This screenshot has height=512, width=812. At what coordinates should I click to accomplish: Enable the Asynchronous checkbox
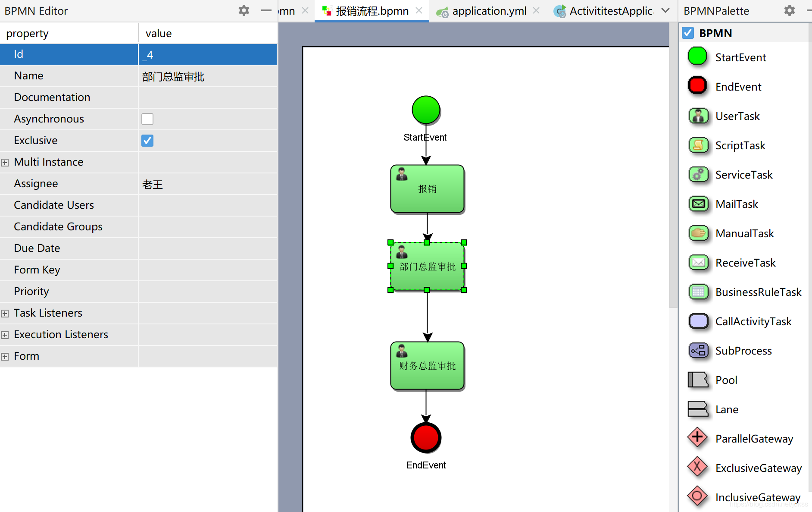[x=147, y=119]
